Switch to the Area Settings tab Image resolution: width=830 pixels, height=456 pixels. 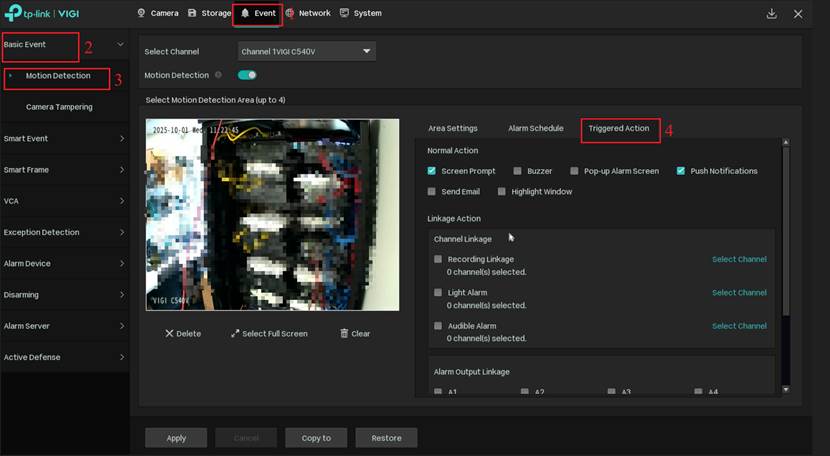coord(453,129)
